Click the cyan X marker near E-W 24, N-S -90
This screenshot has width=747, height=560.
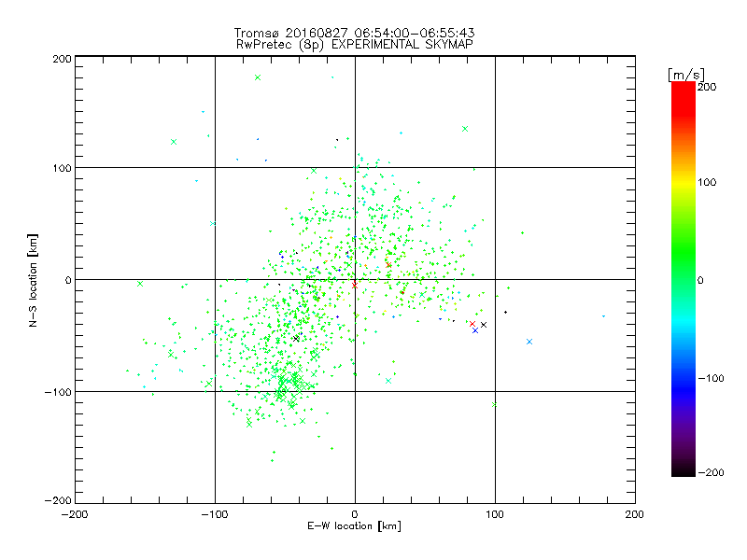pyautogui.click(x=388, y=381)
